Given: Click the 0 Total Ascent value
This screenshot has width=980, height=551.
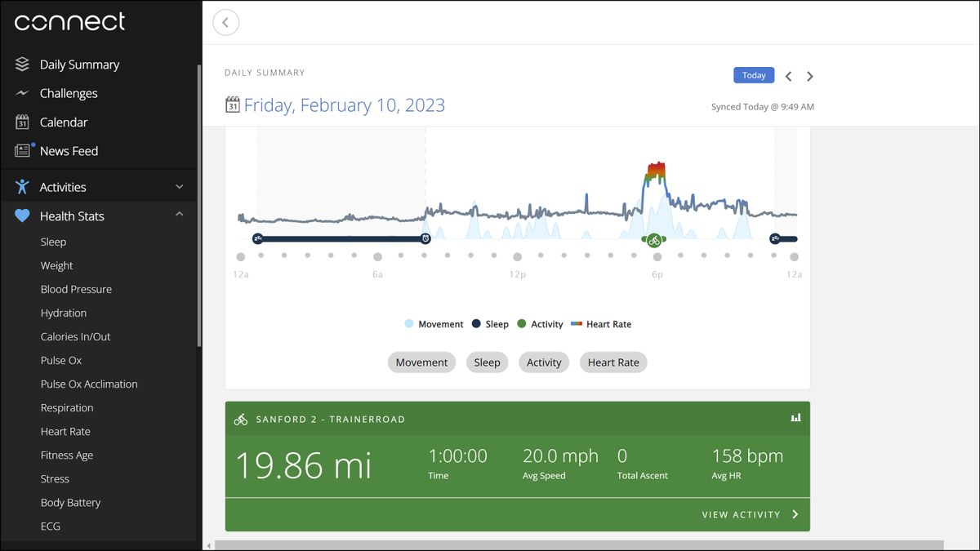Looking at the screenshot, I should (x=622, y=456).
